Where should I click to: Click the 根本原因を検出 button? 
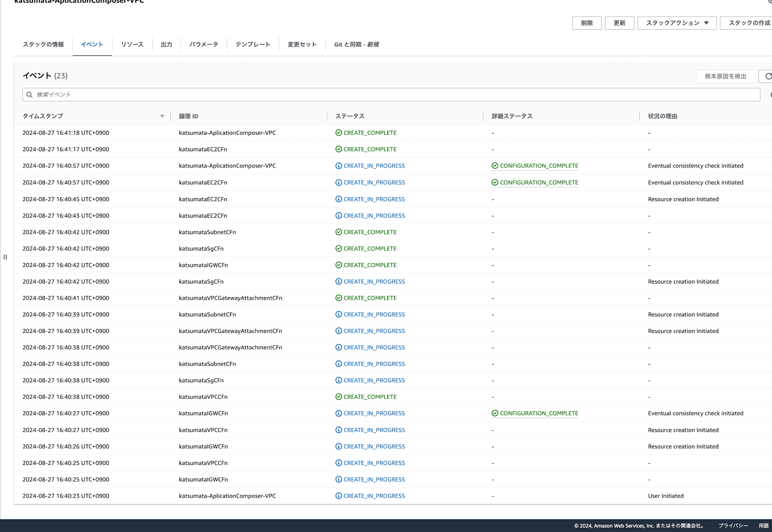(725, 76)
